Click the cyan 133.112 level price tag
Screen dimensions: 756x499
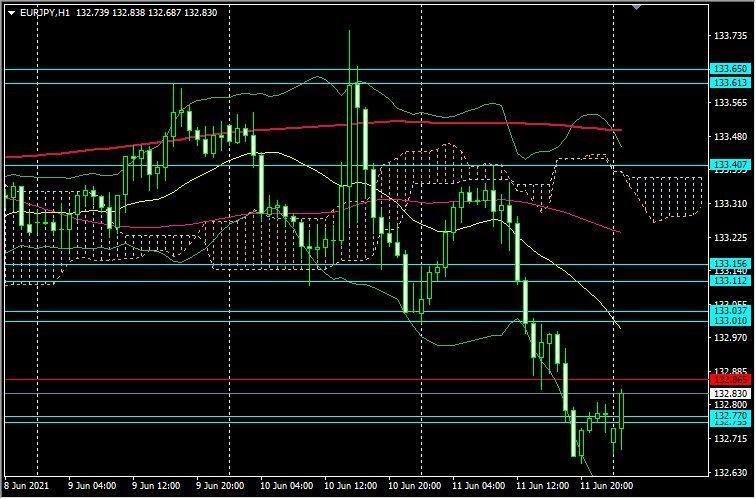[730, 281]
